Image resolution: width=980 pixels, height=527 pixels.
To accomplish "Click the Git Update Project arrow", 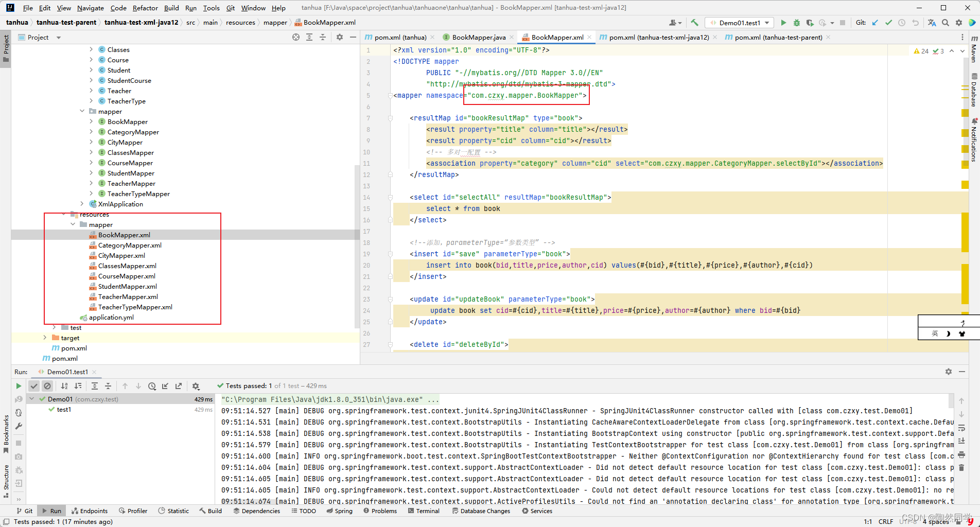I will (875, 23).
